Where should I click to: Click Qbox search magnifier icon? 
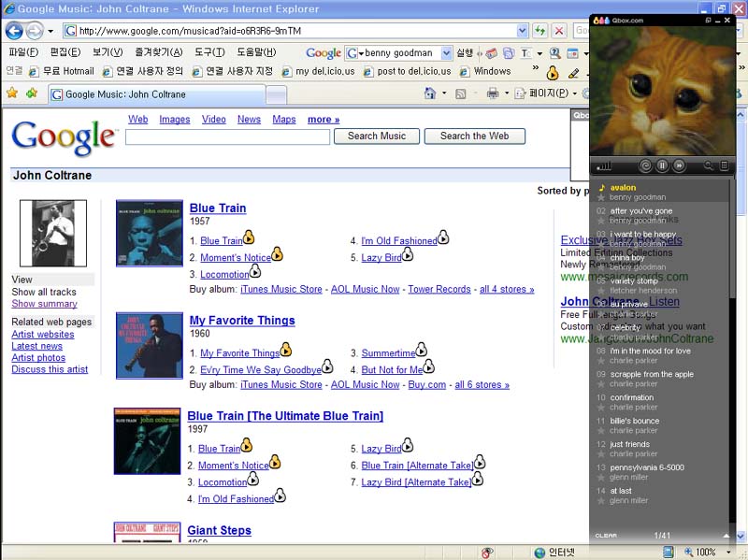pyautogui.click(x=709, y=165)
